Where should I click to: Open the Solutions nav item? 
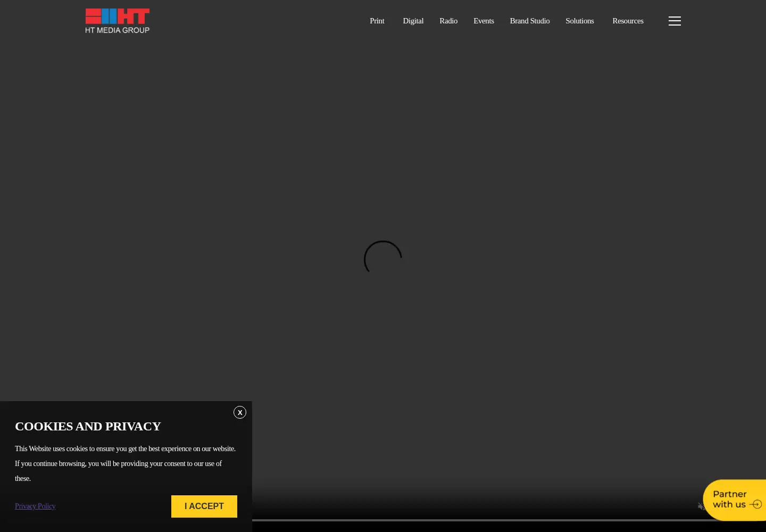coord(580,21)
